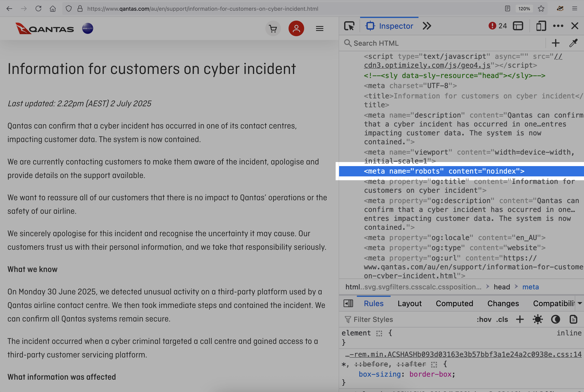Toggle the three-pane inspector sidebar
Image resolution: width=584 pixels, height=392 pixels.
[x=348, y=303]
